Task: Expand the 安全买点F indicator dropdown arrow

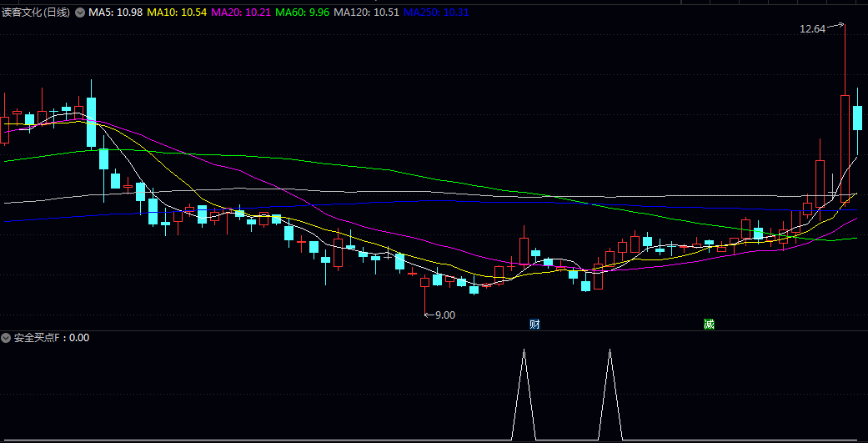Action: 6,338
